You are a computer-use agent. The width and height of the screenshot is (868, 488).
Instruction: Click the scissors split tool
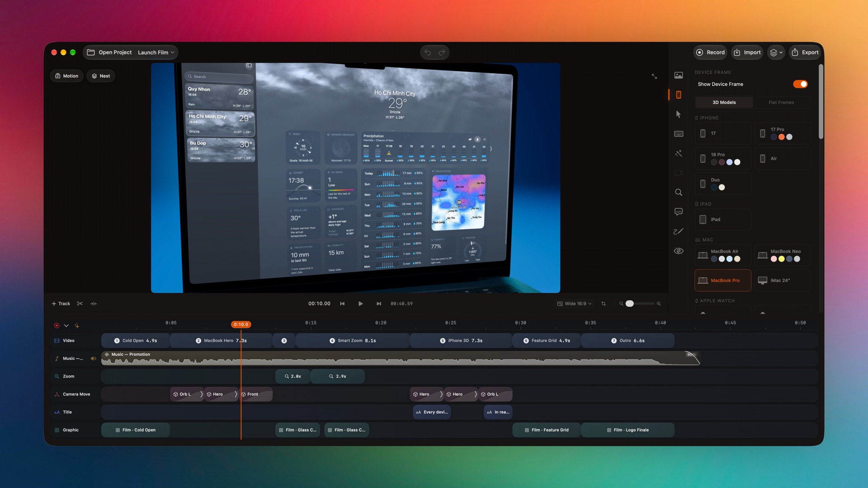click(80, 304)
